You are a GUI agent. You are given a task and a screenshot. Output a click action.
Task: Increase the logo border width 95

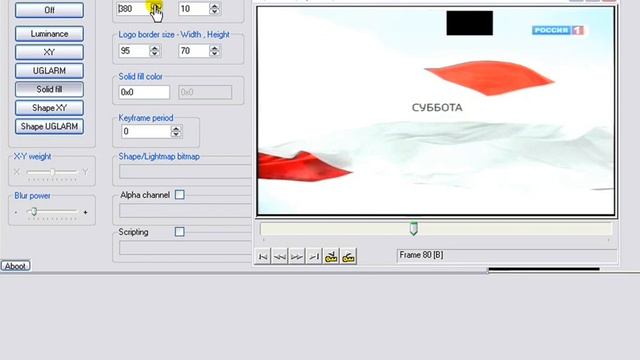click(155, 48)
